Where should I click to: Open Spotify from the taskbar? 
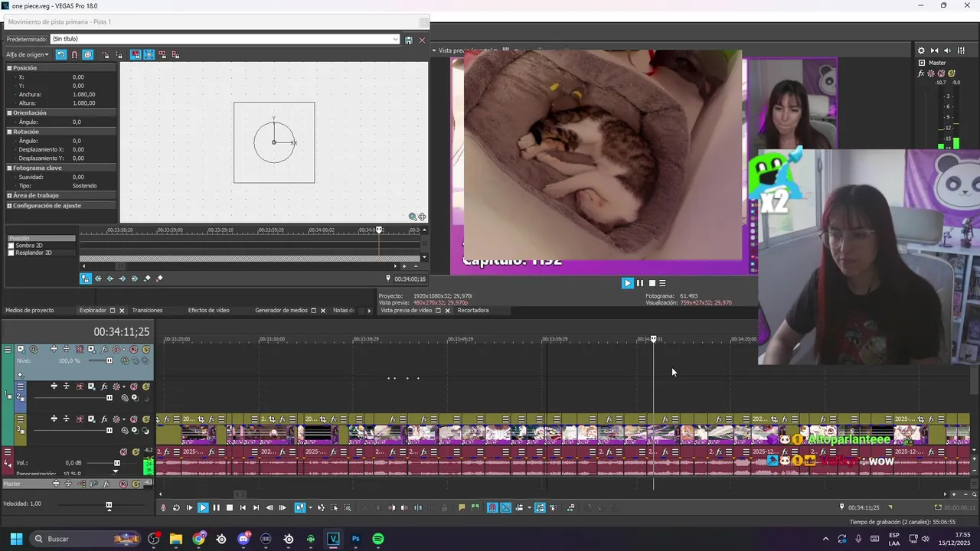377,539
